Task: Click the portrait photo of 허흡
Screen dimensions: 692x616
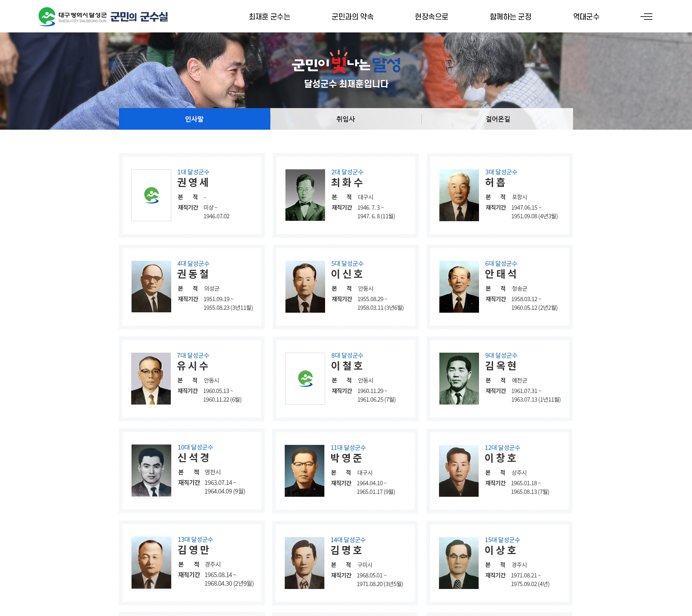Action: [x=459, y=195]
